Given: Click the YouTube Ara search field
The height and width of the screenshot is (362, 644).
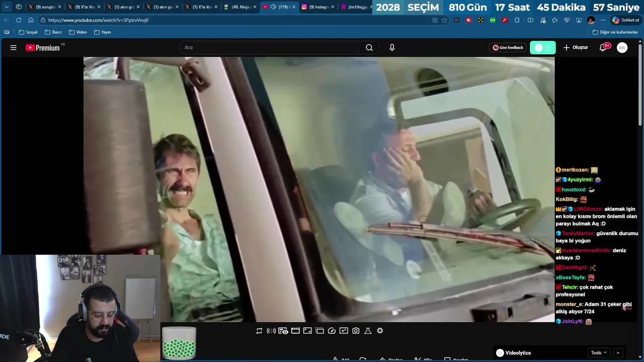Looking at the screenshot, I should pos(269,48).
